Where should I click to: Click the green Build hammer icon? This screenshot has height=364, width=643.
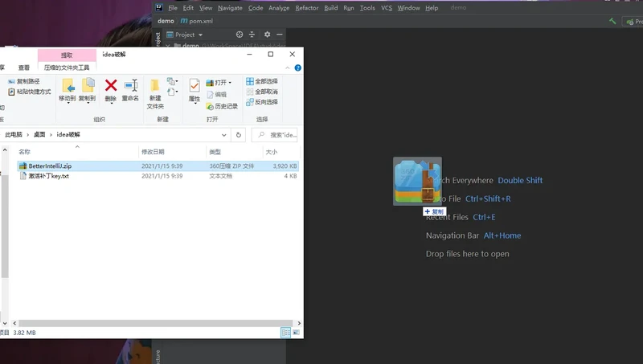[612, 21]
